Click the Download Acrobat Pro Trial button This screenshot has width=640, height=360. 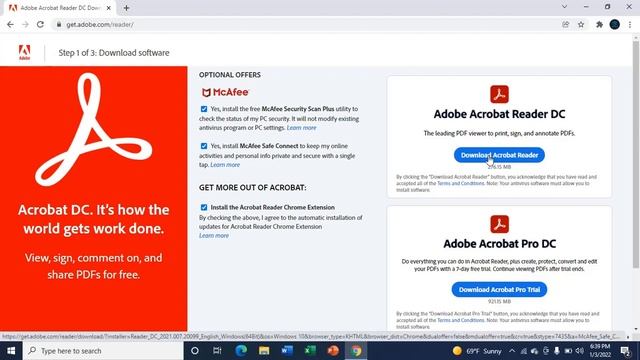(x=499, y=289)
